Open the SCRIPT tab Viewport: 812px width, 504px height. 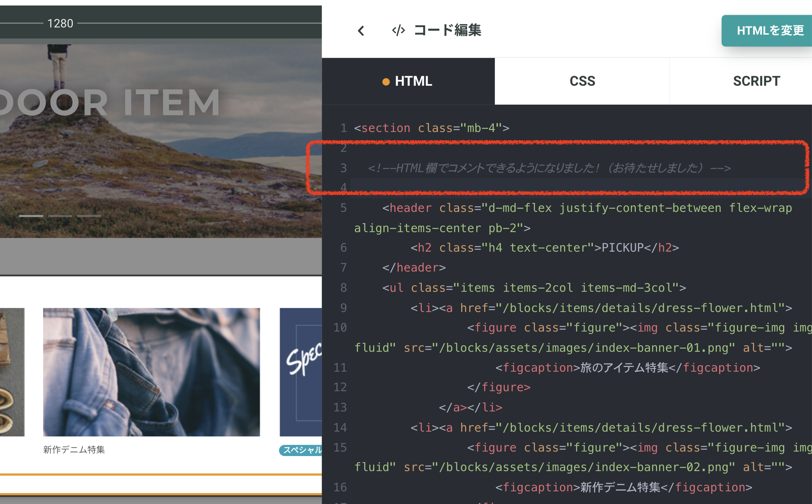click(x=756, y=81)
